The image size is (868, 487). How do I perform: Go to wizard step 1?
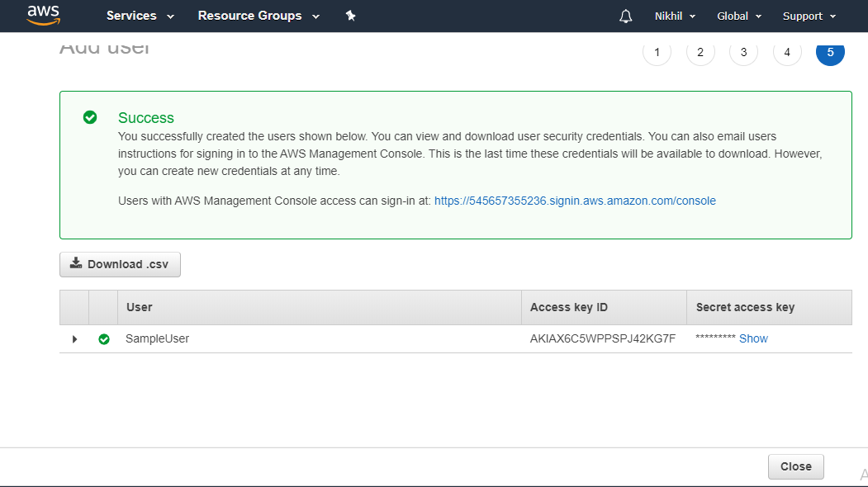[x=657, y=52]
